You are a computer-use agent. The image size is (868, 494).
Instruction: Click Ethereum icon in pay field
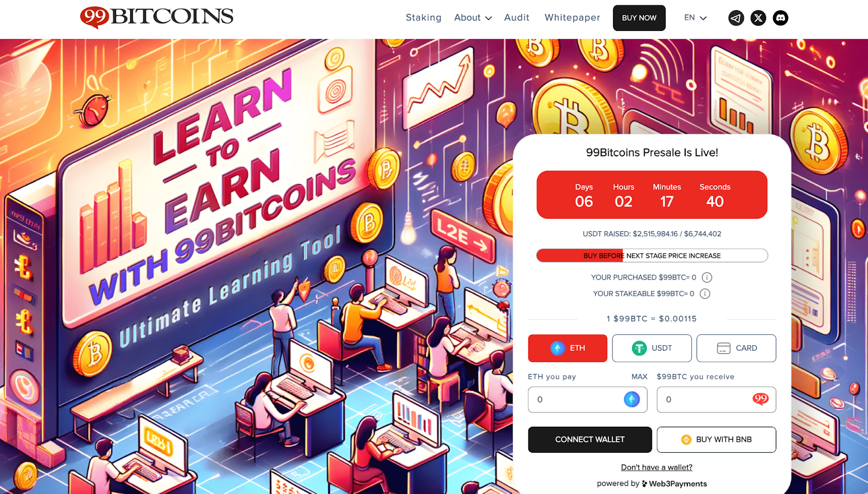(x=631, y=400)
